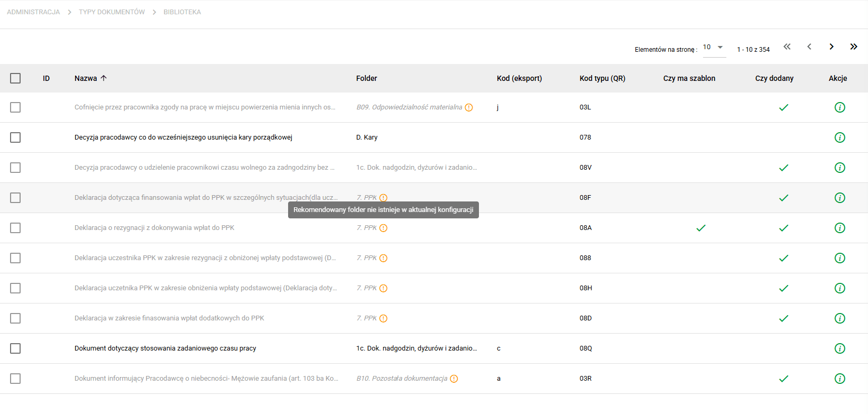Navigate to TYPY DOKUMENTÓW breadcrumb
The width and height of the screenshot is (868, 414).
[112, 12]
